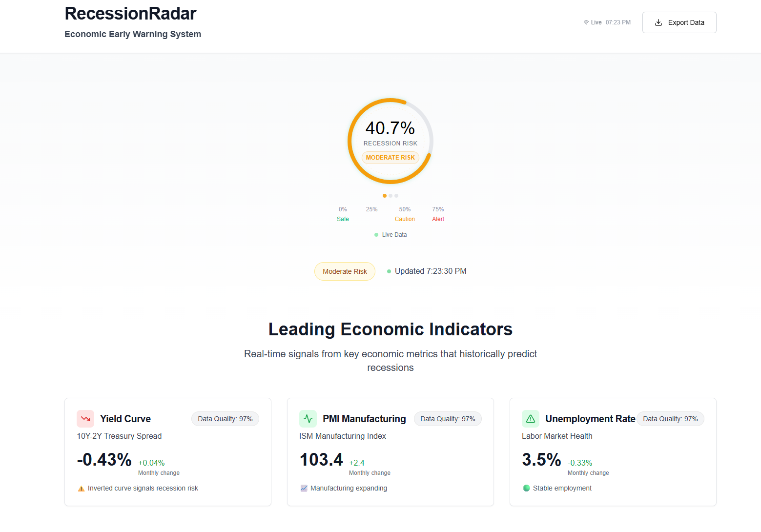Screen dimensions: 761x532
Task: Click the warning icon beside inverted curve message
Action: (81, 488)
